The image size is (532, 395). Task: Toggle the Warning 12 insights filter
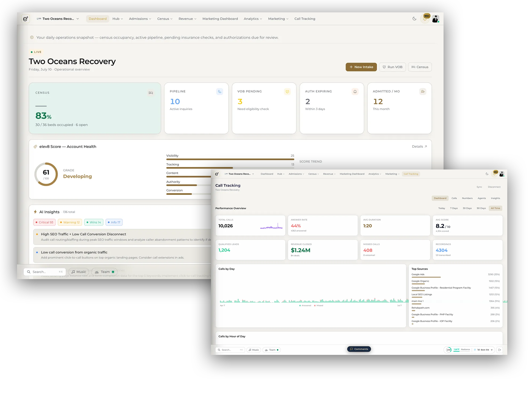click(70, 222)
